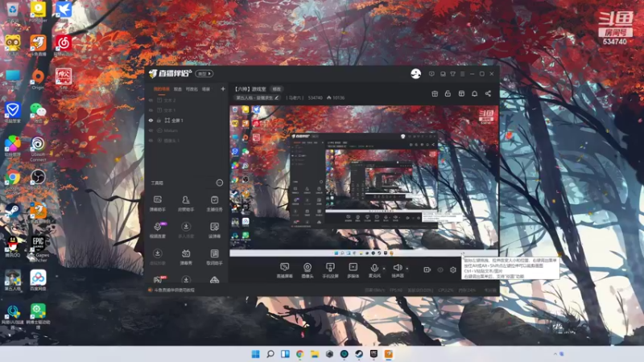Open the Windows Start menu
The height and width of the screenshot is (362, 644).
tap(255, 354)
